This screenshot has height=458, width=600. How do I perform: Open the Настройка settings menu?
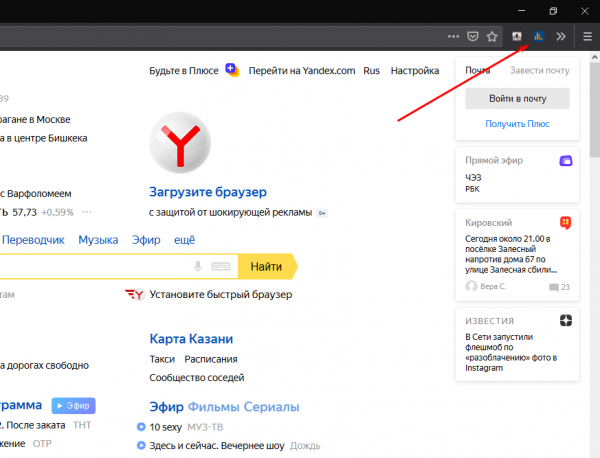coord(415,71)
